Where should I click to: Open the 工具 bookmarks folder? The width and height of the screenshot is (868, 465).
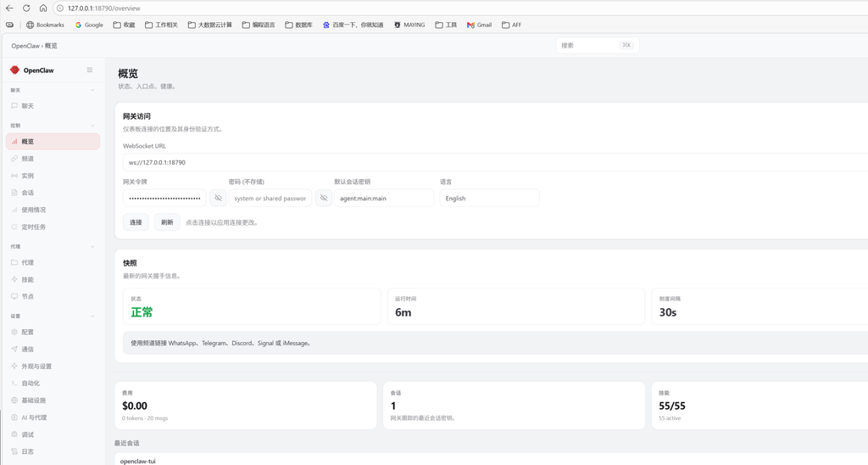[x=446, y=25]
